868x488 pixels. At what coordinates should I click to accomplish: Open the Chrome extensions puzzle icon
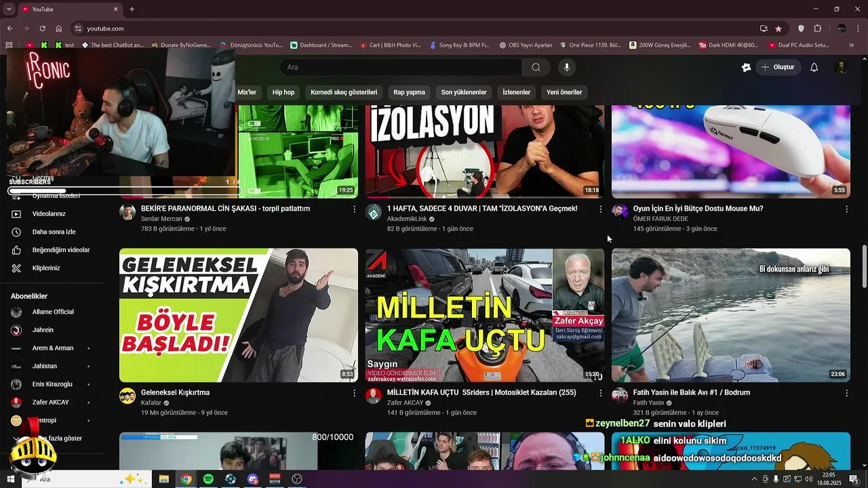[817, 28]
